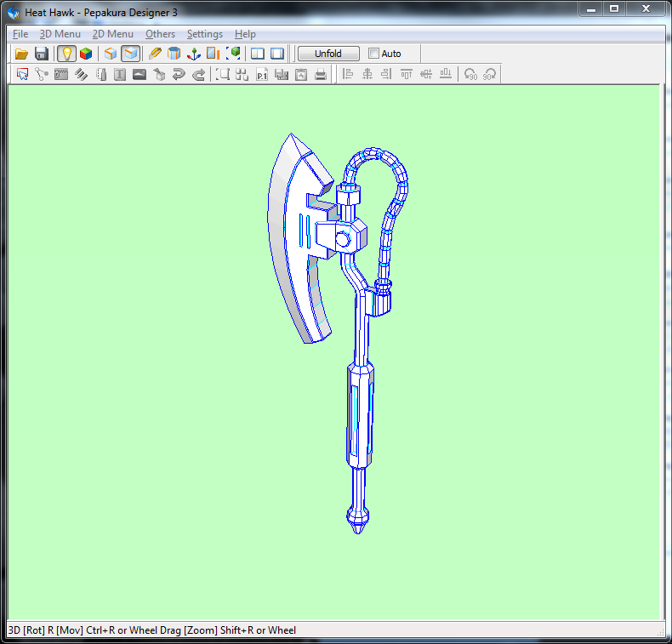Select the text T tool
672x644 pixels.
pyautogui.click(x=120, y=74)
